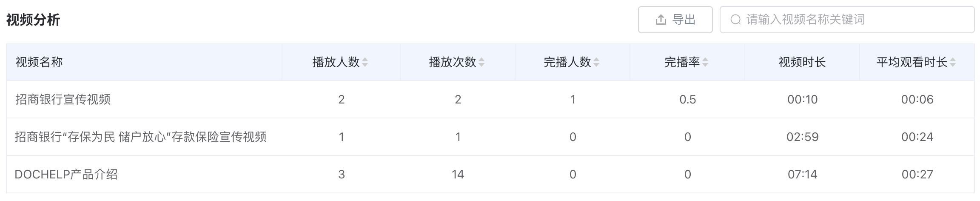This screenshot has height=201, width=980.
Task: Sort by 完播人数 using its sort arrows
Action: (596, 63)
